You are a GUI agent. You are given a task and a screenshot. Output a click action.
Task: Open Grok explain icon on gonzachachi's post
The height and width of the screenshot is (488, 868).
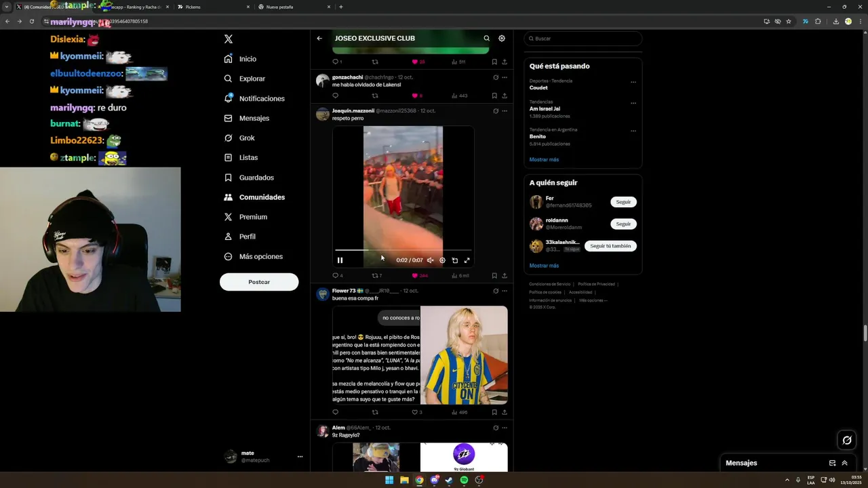[496, 77]
